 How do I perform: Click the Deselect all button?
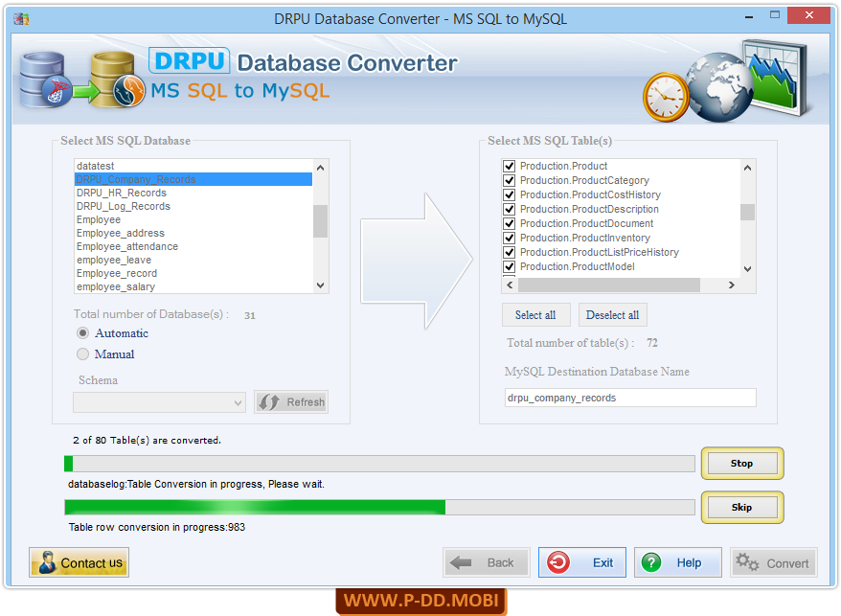click(x=612, y=315)
